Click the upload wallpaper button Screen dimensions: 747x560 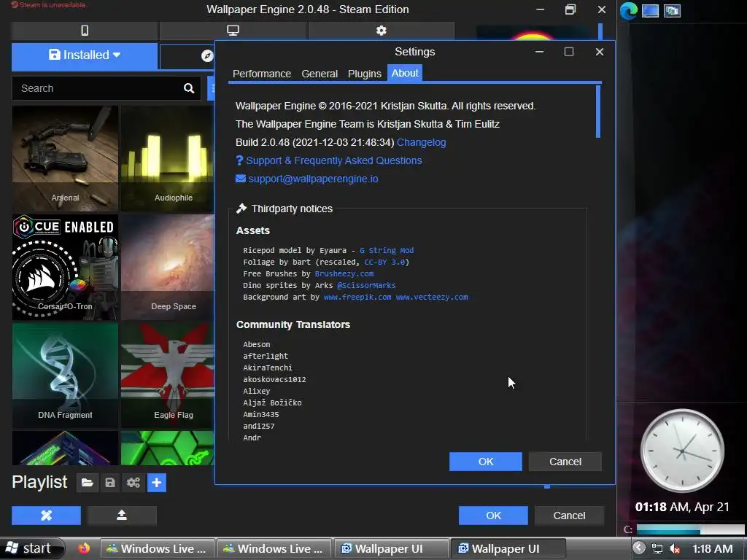122,516
